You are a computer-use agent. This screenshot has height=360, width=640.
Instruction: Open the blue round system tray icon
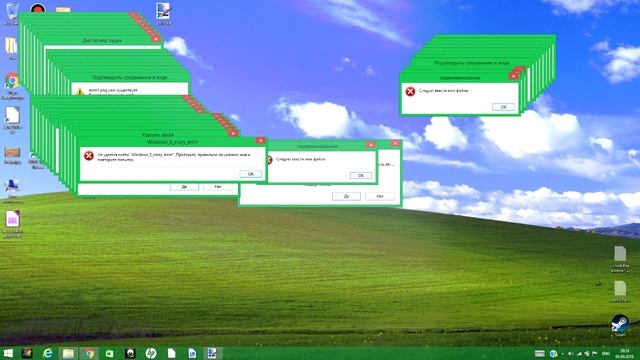point(553,353)
